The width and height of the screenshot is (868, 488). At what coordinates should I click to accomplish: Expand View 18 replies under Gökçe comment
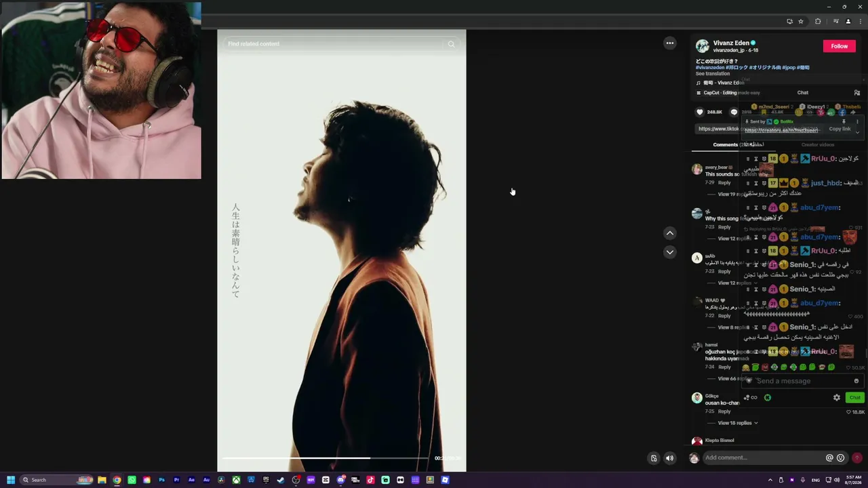pyautogui.click(x=738, y=423)
